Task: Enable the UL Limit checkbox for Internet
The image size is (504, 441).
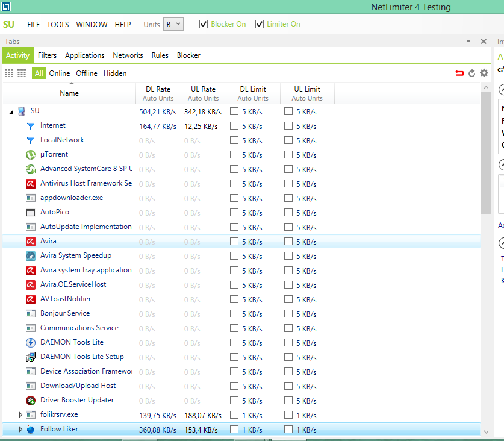Action: [x=288, y=126]
